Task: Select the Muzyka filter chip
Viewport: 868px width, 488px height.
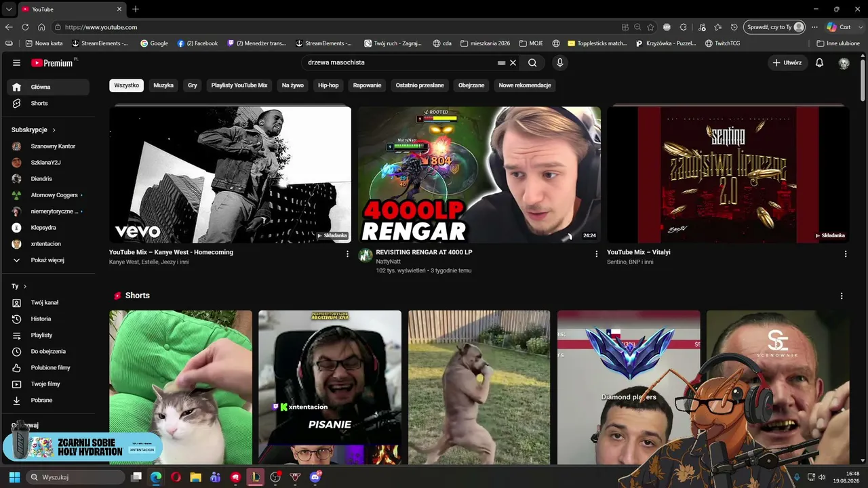Action: (163, 85)
